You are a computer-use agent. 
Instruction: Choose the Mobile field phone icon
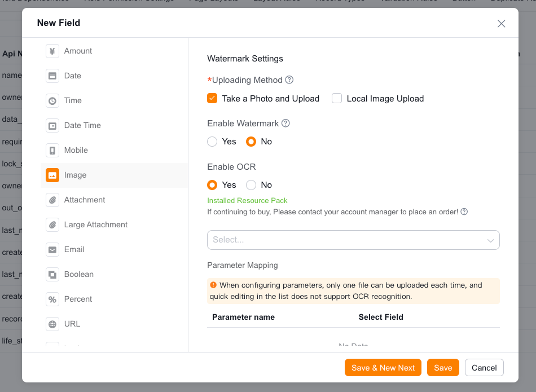point(52,151)
